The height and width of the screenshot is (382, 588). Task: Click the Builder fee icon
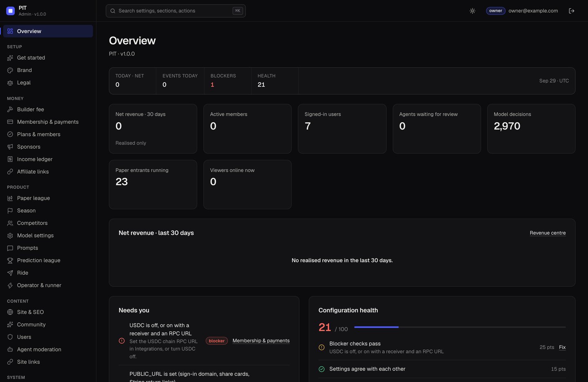tap(10, 109)
